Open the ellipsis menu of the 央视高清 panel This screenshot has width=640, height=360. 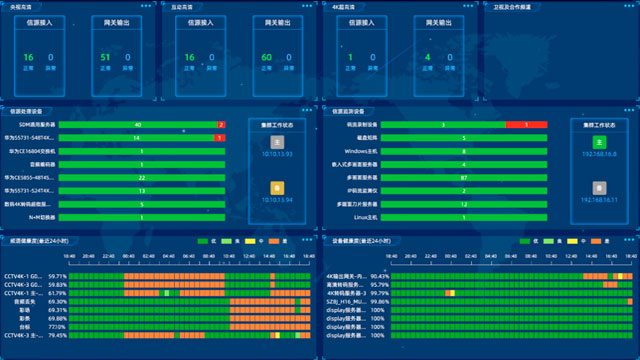coord(146,6)
